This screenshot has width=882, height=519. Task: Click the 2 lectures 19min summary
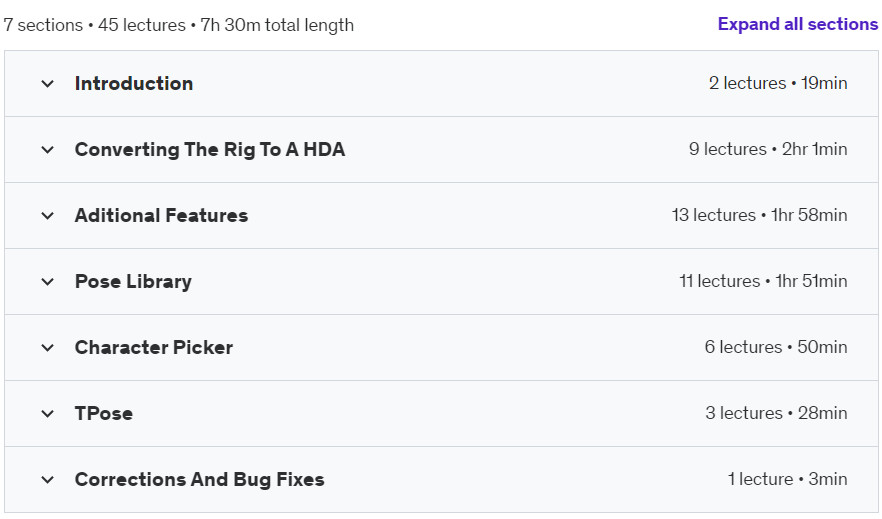pyautogui.click(x=778, y=83)
